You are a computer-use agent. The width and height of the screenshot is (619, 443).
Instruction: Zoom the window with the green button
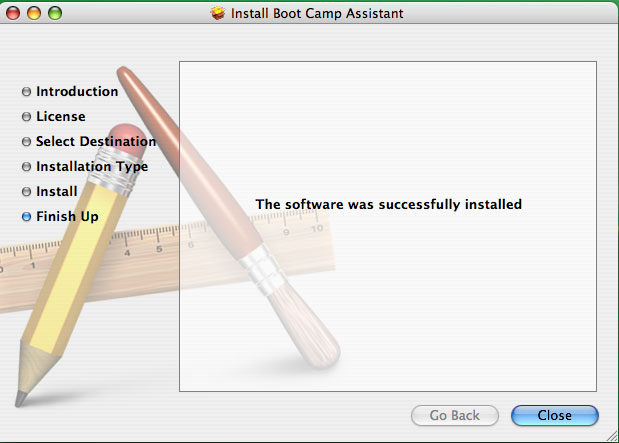55,13
